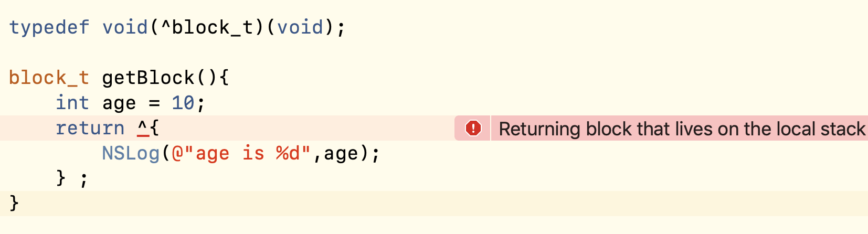Image resolution: width=868 pixels, height=234 pixels.
Task: Click block_t name in the typedef line
Action: click(213, 27)
